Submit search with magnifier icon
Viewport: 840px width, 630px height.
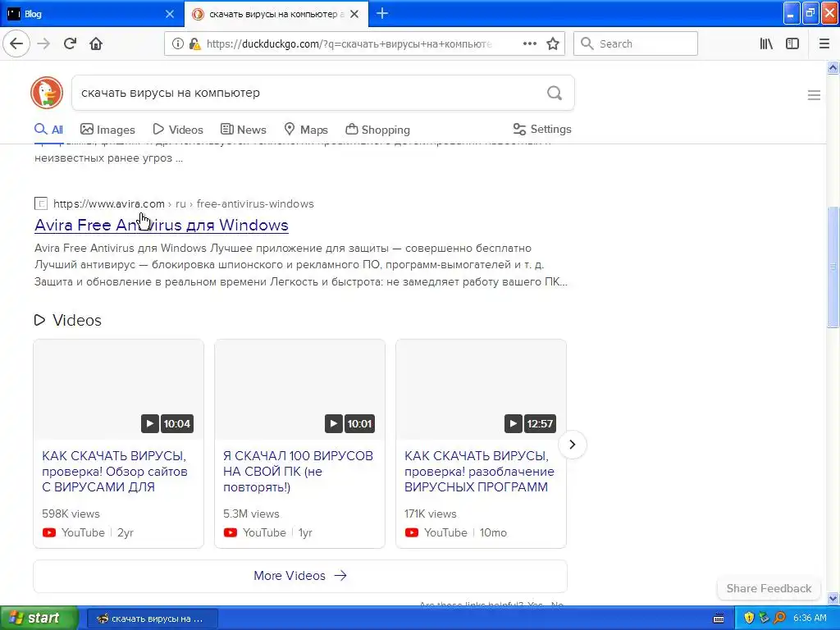click(x=555, y=94)
